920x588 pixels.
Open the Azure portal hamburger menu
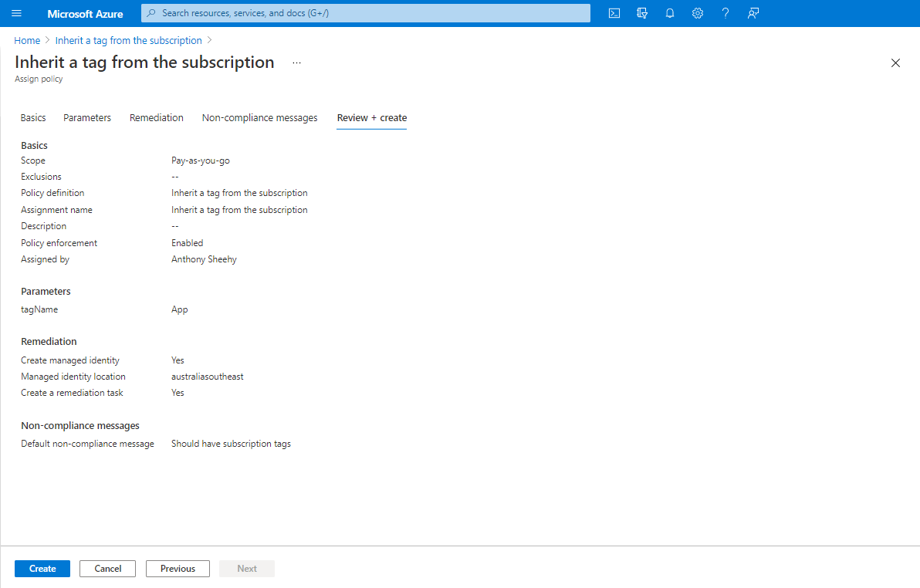coord(17,13)
